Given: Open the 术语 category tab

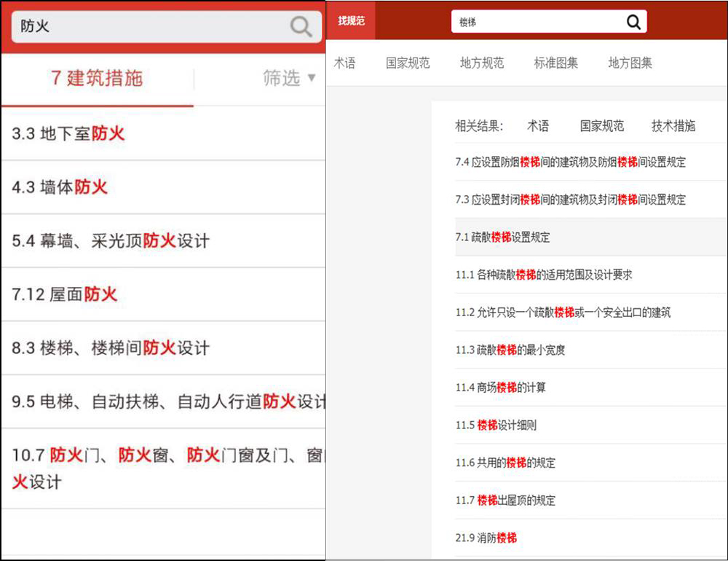Looking at the screenshot, I should click(345, 63).
